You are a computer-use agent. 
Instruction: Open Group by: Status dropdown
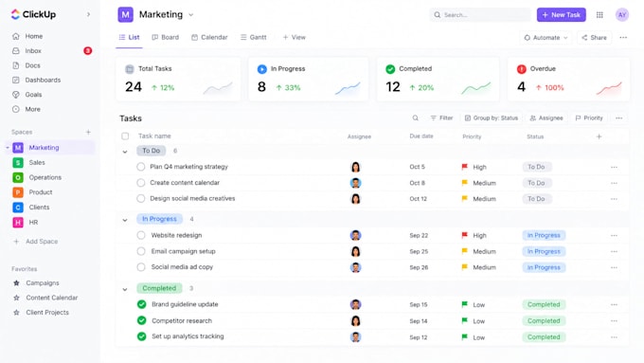click(492, 118)
